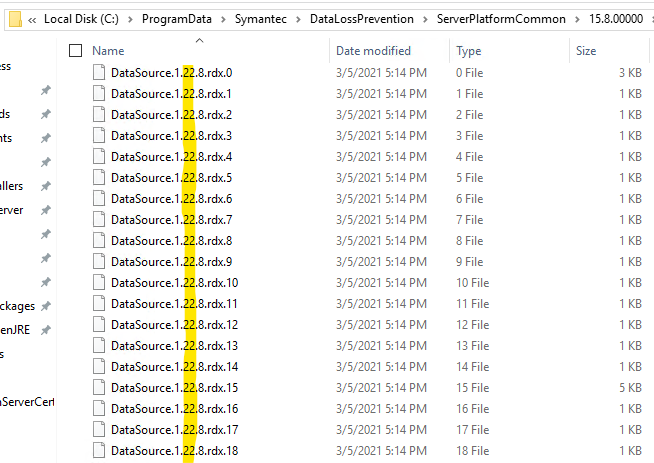The height and width of the screenshot is (463, 654).
Task: Click the file icon of DataSource.1.22.8.rdx.6
Action: pos(99,199)
